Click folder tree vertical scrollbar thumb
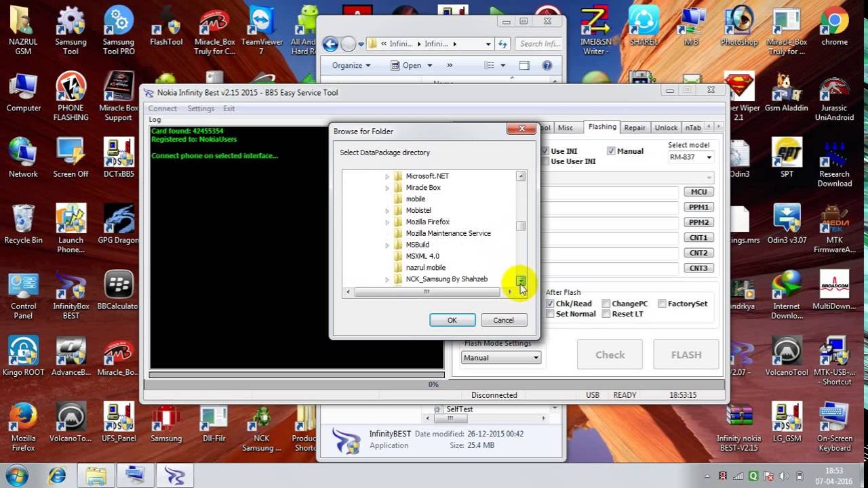The height and width of the screenshot is (488, 868). [x=521, y=226]
